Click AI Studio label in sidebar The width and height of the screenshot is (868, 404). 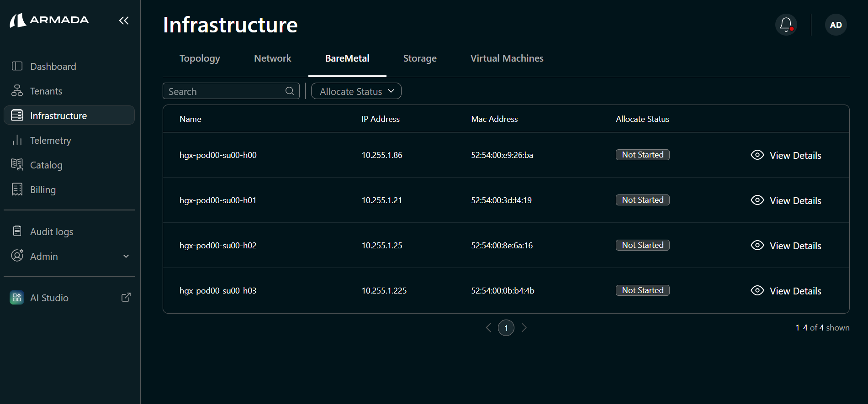49,298
